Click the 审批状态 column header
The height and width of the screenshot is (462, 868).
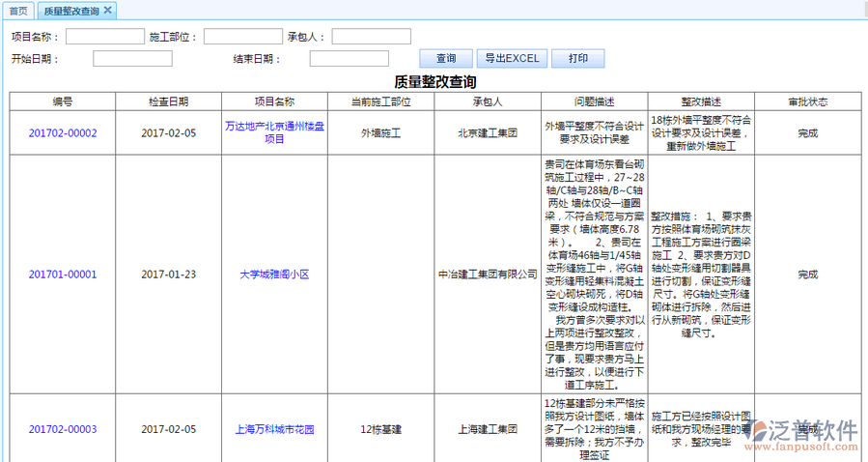(x=807, y=101)
